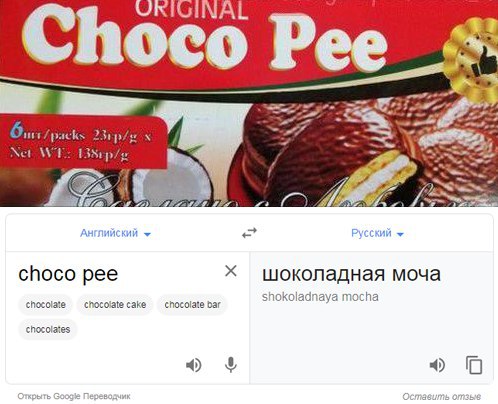Viewport: 498px width, 404px height.
Task: Listen to the source text pronunciation
Action: pyautogui.click(x=193, y=365)
